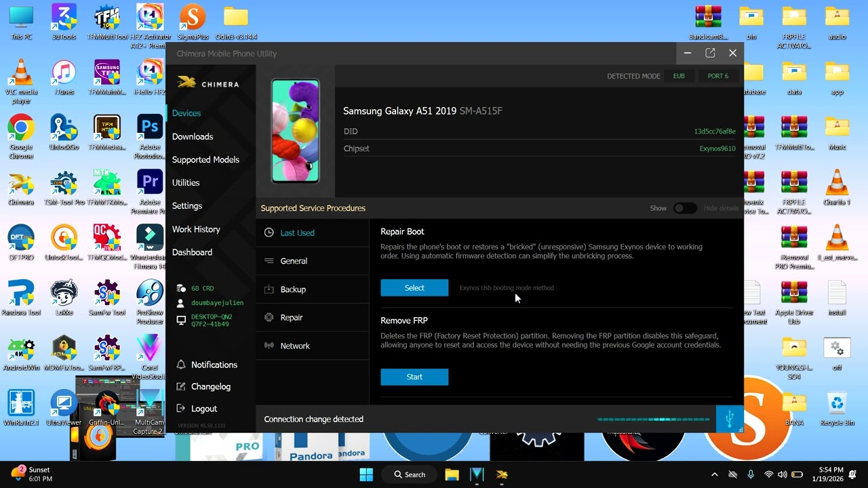Image resolution: width=868 pixels, height=488 pixels.
Task: Click the Logout arrow icon
Action: (180, 409)
